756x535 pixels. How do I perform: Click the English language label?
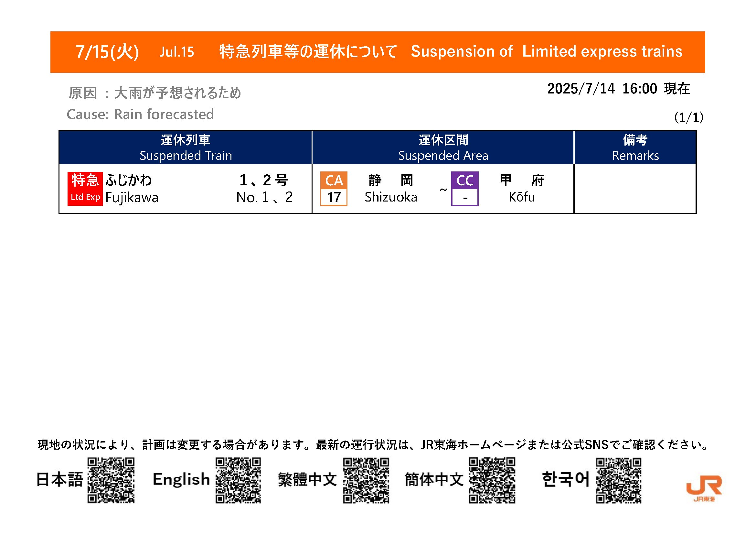click(181, 479)
